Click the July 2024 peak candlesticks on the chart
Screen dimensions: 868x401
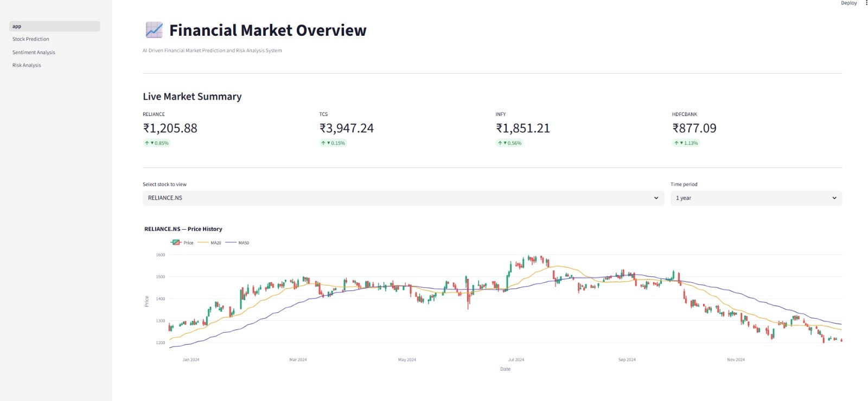click(x=530, y=262)
